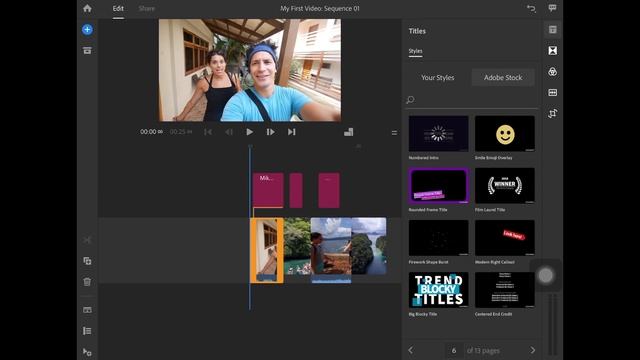Show the Adobe Stock templates
640x360 pixels.
click(503, 78)
